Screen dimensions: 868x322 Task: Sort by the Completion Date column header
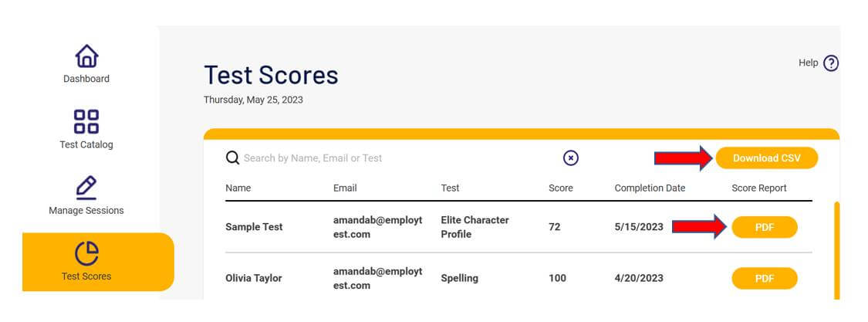point(650,188)
